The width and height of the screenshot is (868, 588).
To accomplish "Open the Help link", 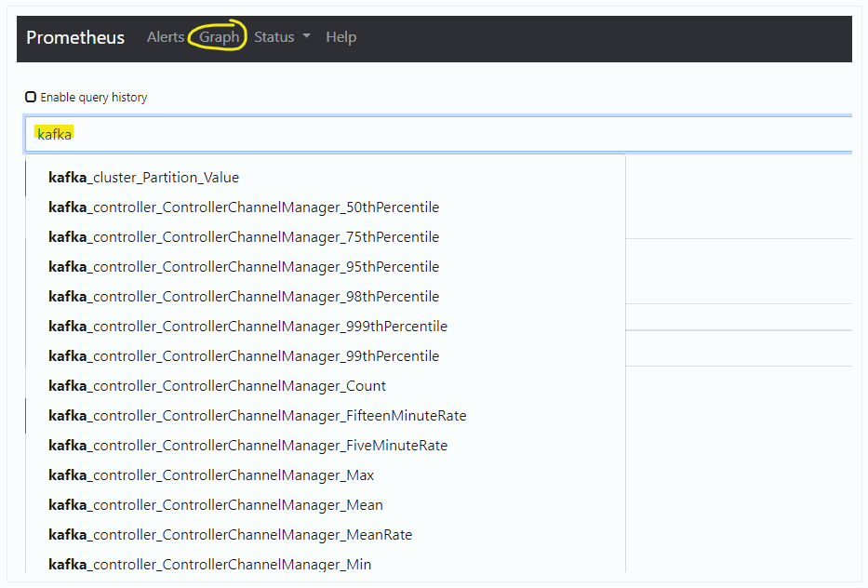I will [341, 36].
